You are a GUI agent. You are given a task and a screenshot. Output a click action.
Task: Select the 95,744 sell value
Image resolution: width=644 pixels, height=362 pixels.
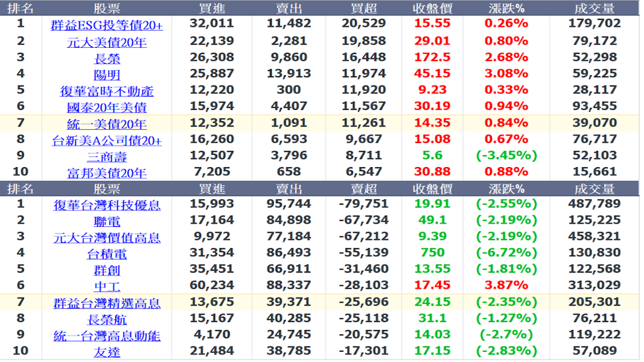point(289,204)
